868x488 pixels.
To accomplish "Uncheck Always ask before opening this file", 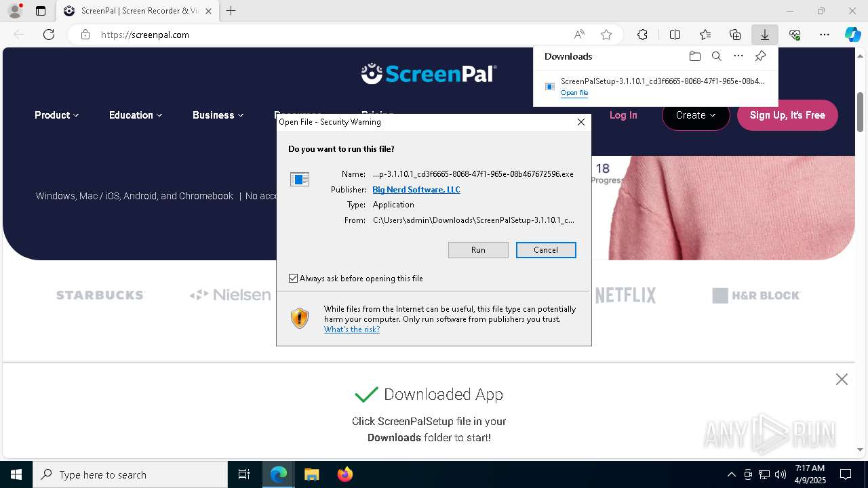I will (x=294, y=279).
